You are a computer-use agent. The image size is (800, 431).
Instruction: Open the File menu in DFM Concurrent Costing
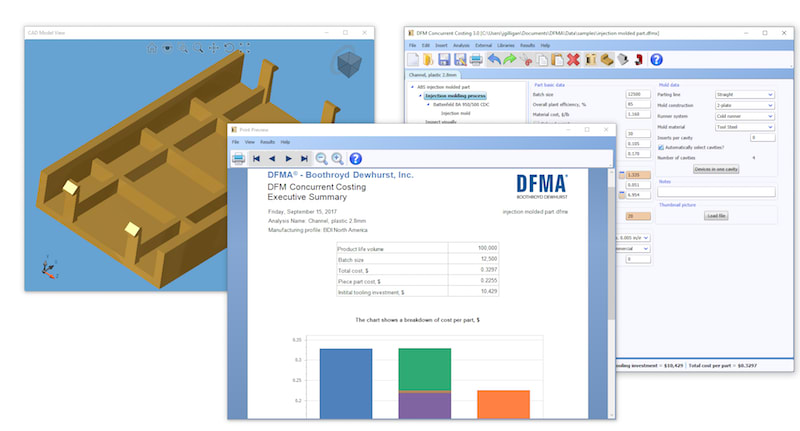click(412, 45)
